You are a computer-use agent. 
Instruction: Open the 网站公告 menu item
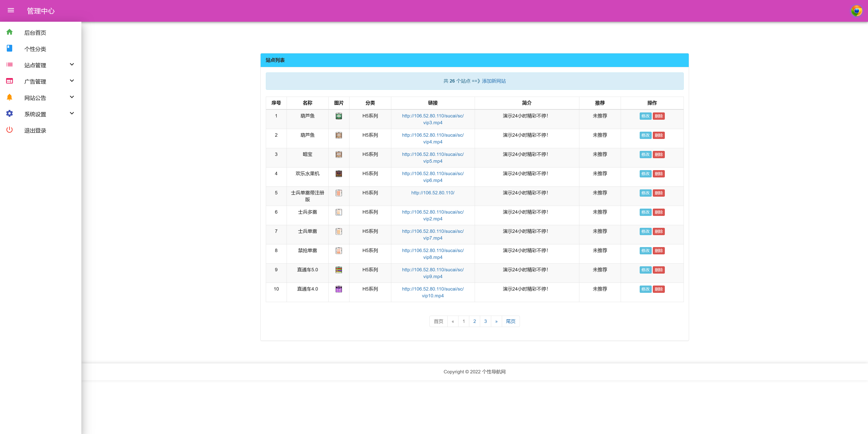click(35, 98)
